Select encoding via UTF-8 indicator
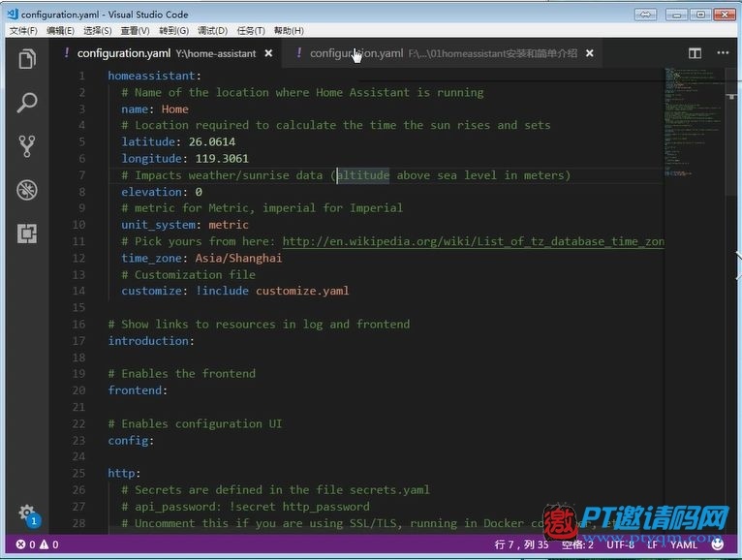 tap(620, 544)
